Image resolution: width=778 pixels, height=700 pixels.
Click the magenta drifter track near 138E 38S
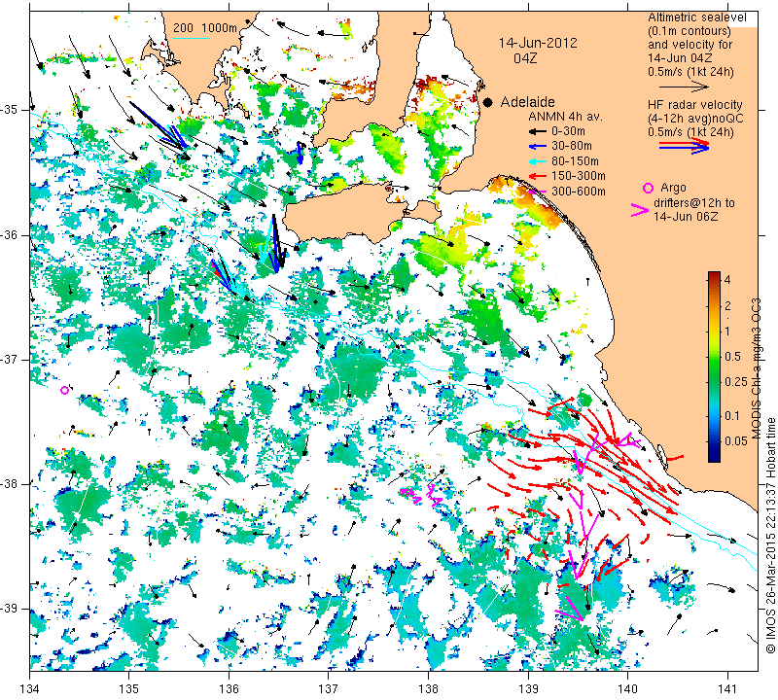[421, 494]
